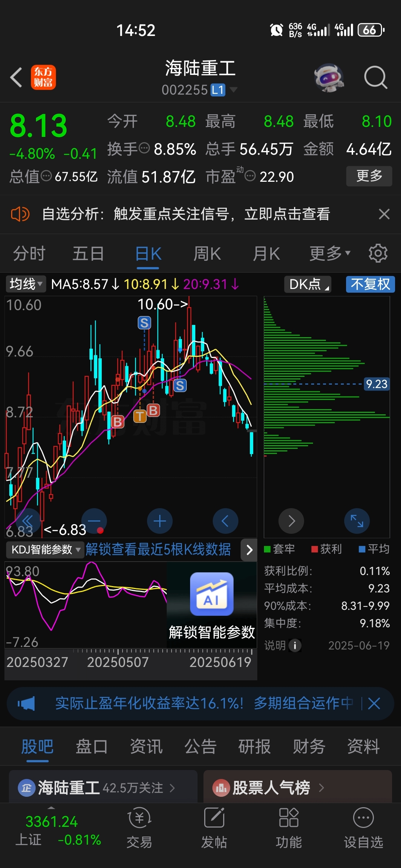The width and height of the screenshot is (401, 868).
Task: Tap the arrow next to unlock K线 data
Action: click(249, 549)
